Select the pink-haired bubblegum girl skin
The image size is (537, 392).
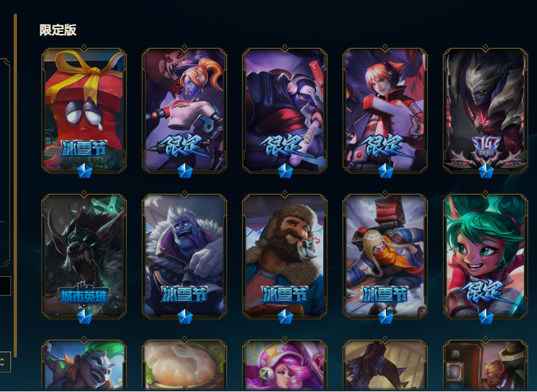285,365
